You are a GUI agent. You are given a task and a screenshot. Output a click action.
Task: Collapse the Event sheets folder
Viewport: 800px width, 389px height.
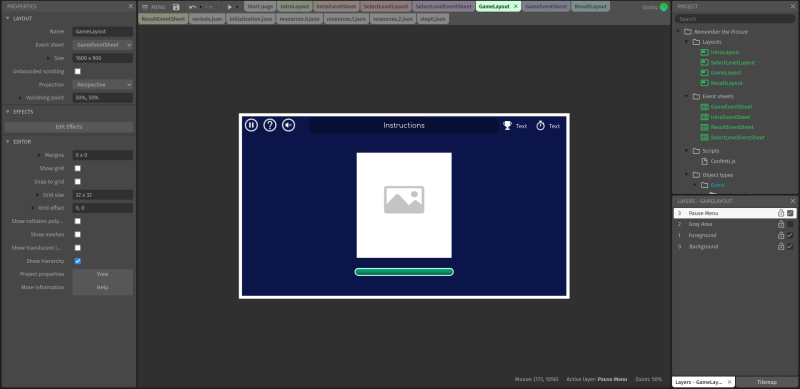tap(687, 96)
